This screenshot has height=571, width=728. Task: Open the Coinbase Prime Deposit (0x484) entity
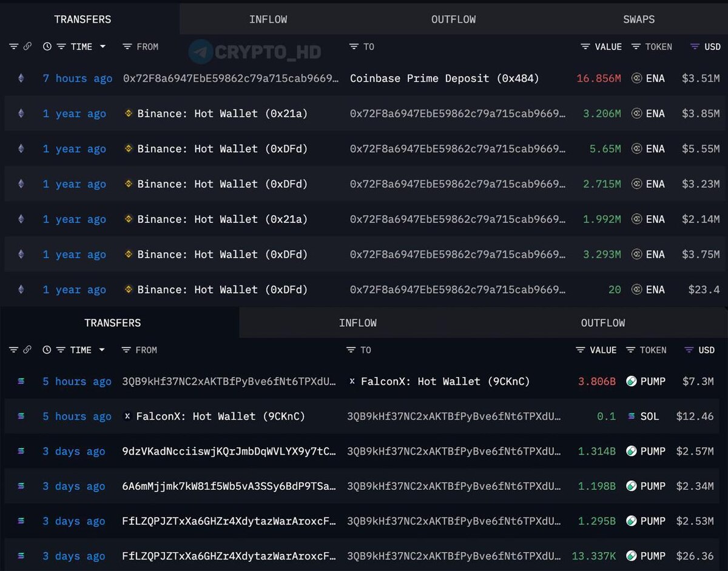click(x=445, y=78)
